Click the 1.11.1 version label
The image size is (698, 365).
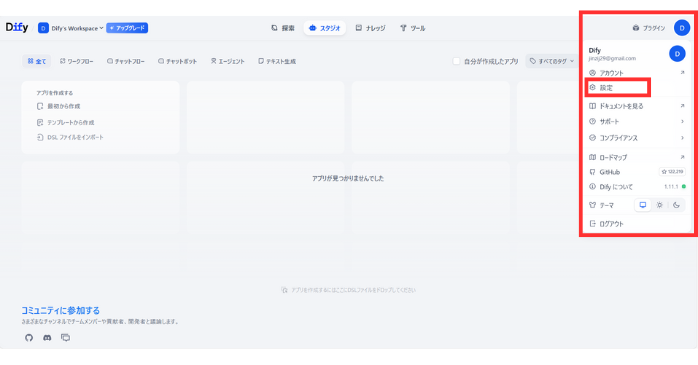(x=671, y=187)
